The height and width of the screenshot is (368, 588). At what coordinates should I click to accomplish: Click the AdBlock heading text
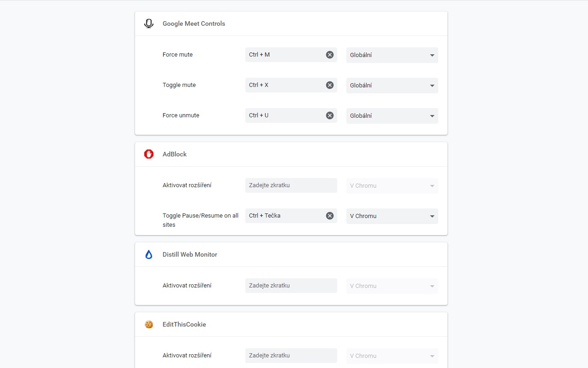tap(175, 154)
